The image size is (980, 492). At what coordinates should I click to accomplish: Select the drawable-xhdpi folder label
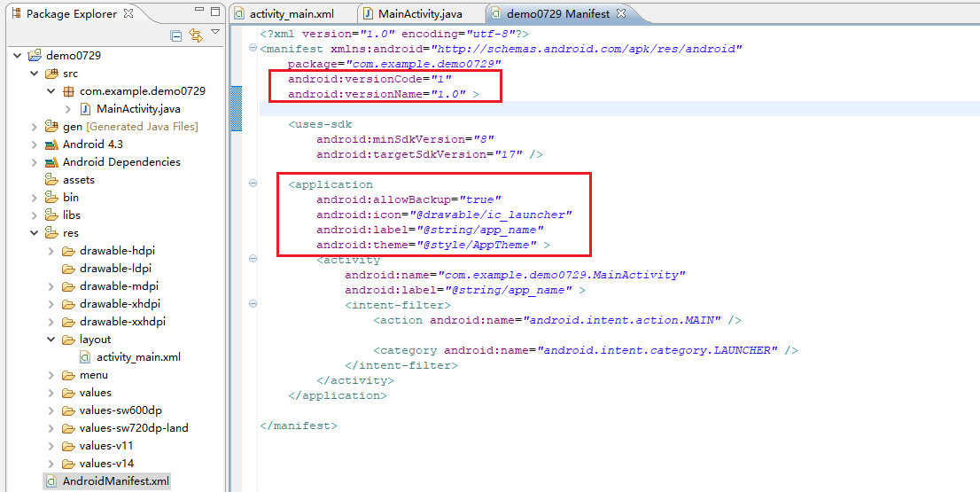coord(120,304)
